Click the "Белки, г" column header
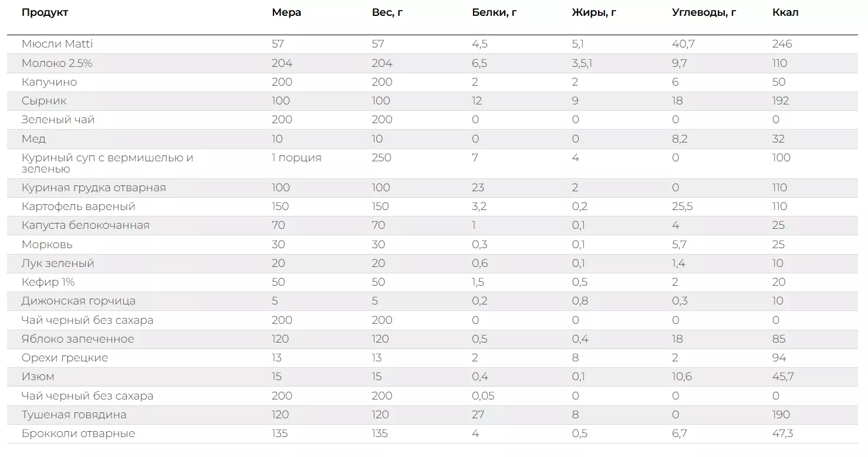The width and height of the screenshot is (868, 457). (x=494, y=13)
